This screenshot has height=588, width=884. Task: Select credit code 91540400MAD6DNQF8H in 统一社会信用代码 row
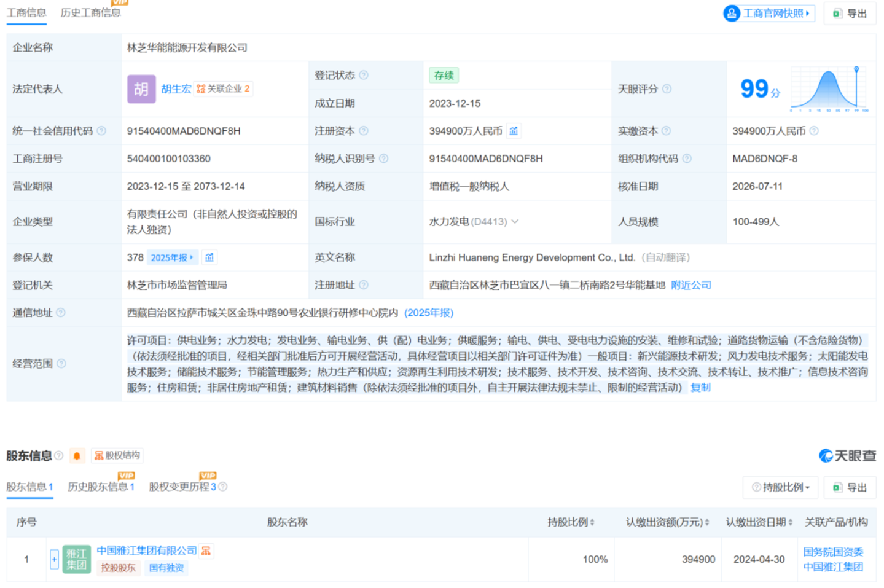[184, 131]
